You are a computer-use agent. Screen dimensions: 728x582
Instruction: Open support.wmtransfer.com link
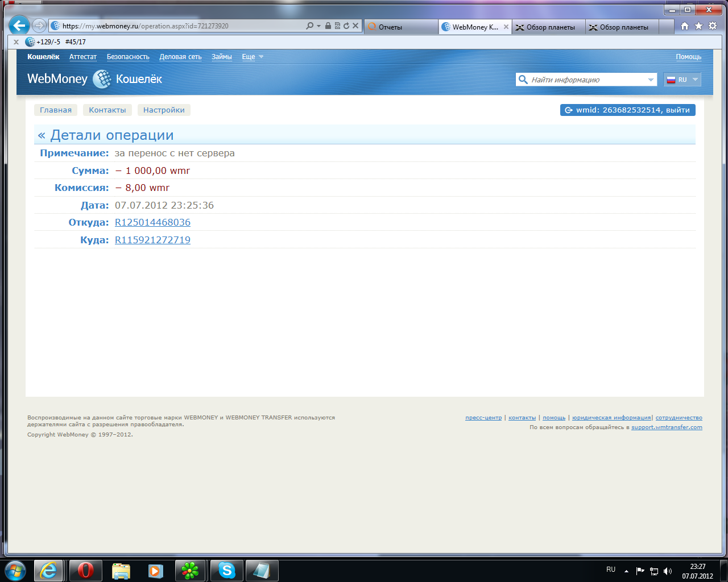point(667,427)
